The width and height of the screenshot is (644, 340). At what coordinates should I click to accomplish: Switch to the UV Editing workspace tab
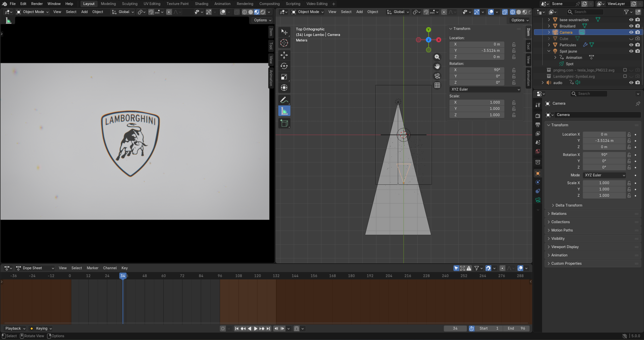tap(152, 4)
